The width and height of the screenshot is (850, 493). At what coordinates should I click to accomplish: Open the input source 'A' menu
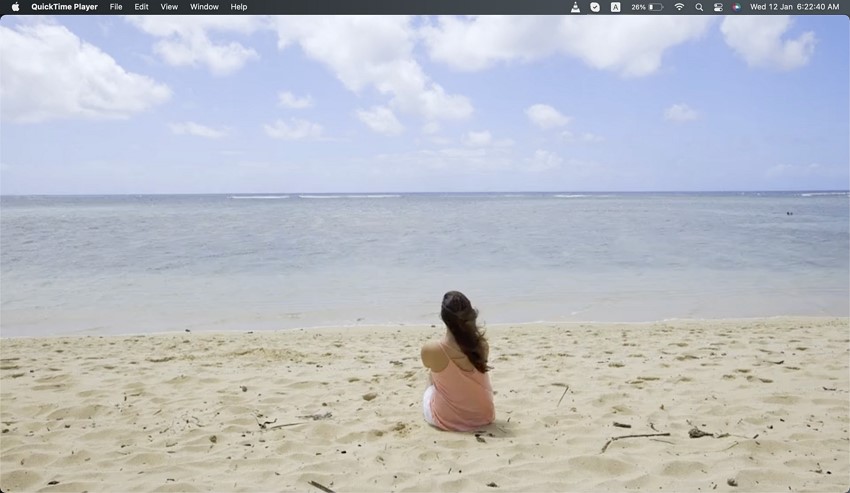point(615,7)
